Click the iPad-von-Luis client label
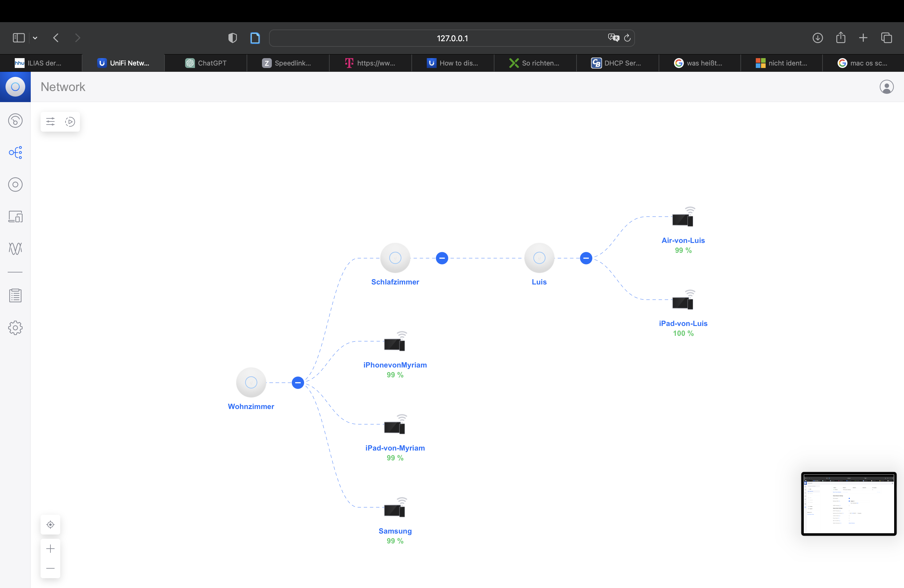This screenshot has height=588, width=904. coord(683,323)
